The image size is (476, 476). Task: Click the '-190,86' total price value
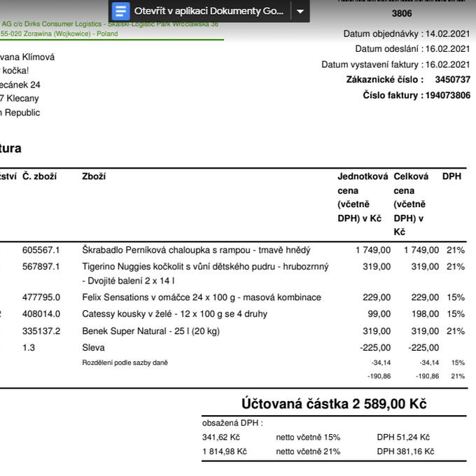point(428,376)
